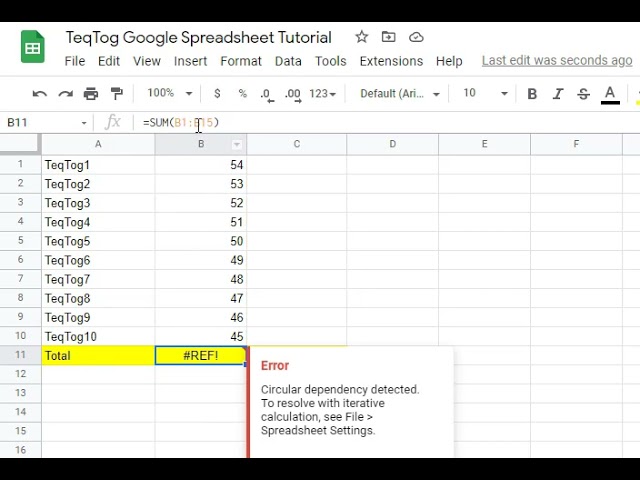The image size is (640, 480).
Task: Select the column E header
Action: 484,144
